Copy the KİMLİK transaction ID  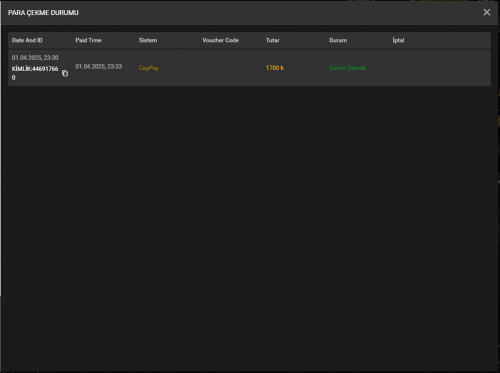[x=65, y=73]
